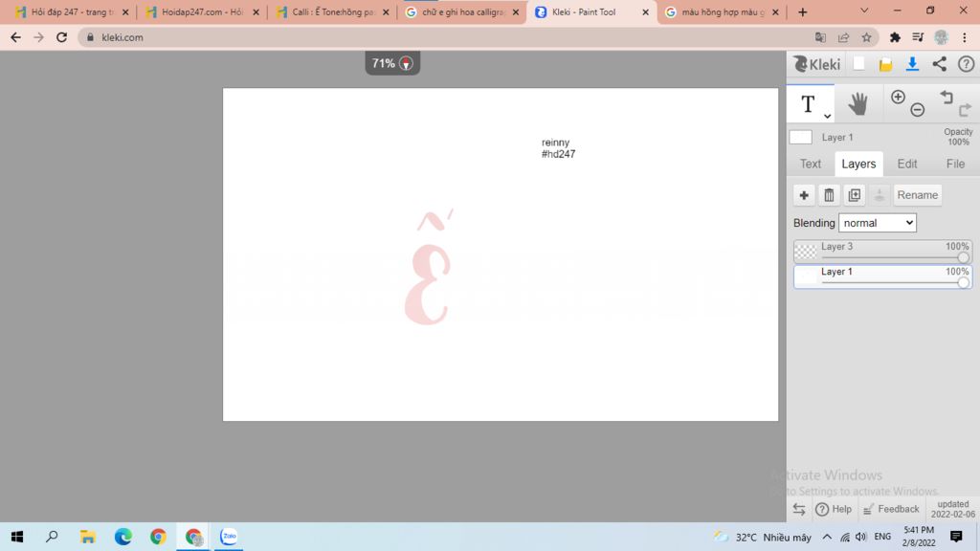
Task: Share this page from address bar
Action: click(x=843, y=37)
